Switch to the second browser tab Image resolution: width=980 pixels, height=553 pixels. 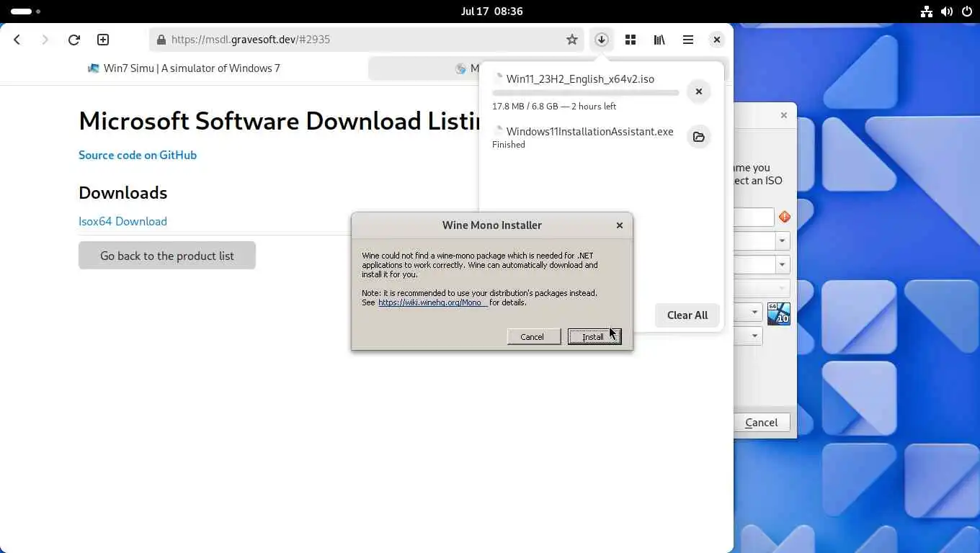tap(425, 68)
